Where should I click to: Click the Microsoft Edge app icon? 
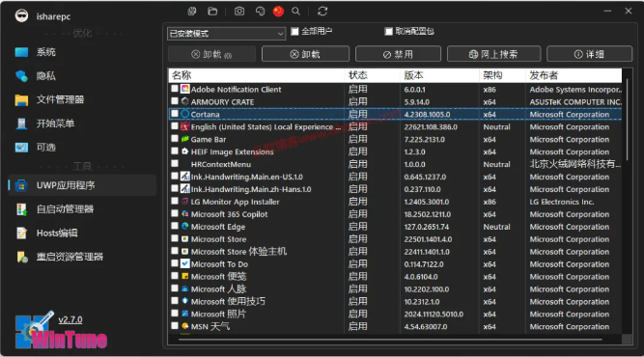[184, 226]
